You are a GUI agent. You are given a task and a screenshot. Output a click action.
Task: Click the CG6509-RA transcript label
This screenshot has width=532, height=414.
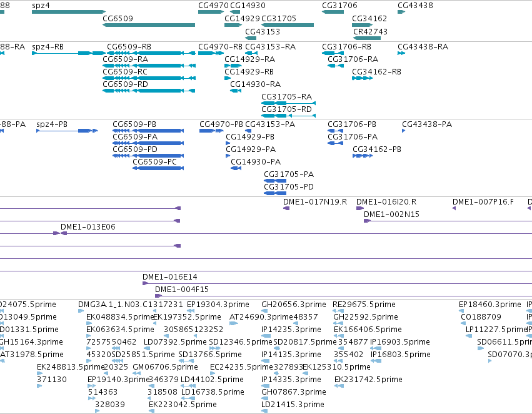[x=126, y=59]
